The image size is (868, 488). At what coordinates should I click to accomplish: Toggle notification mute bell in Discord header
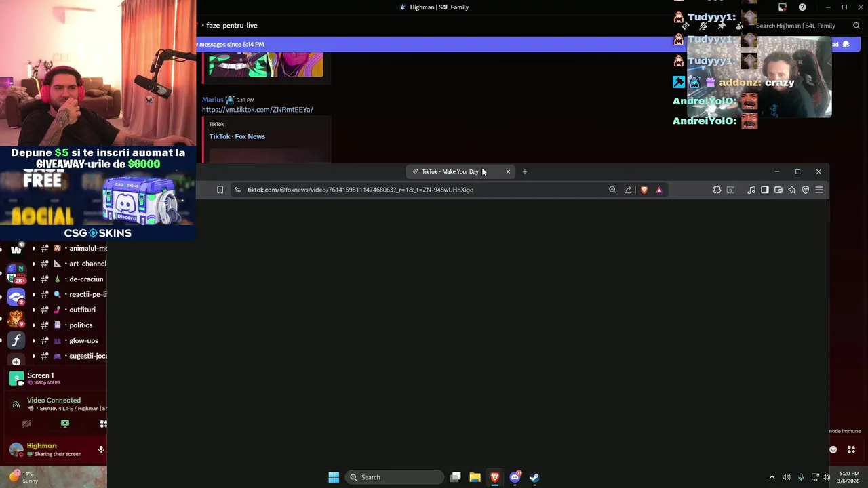coord(703,26)
